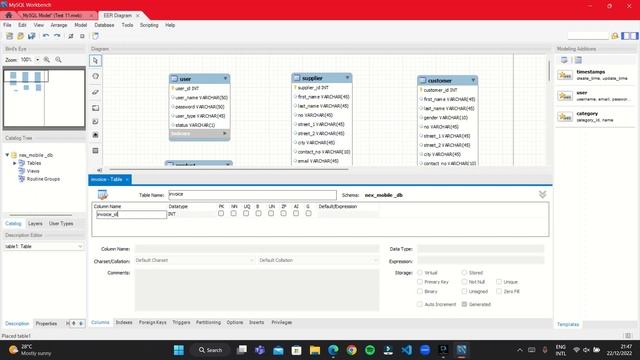Screen dimensions: 640x360
Task: Click the invoice table editor icon
Action: 102,195
